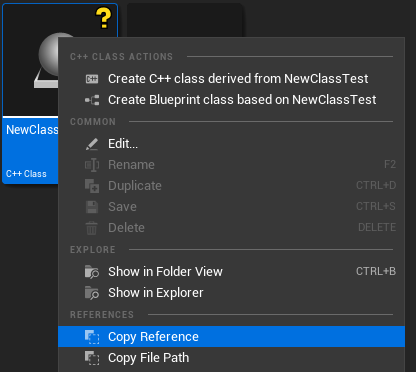
Task: Click the COMMON section heading
Action: point(93,122)
